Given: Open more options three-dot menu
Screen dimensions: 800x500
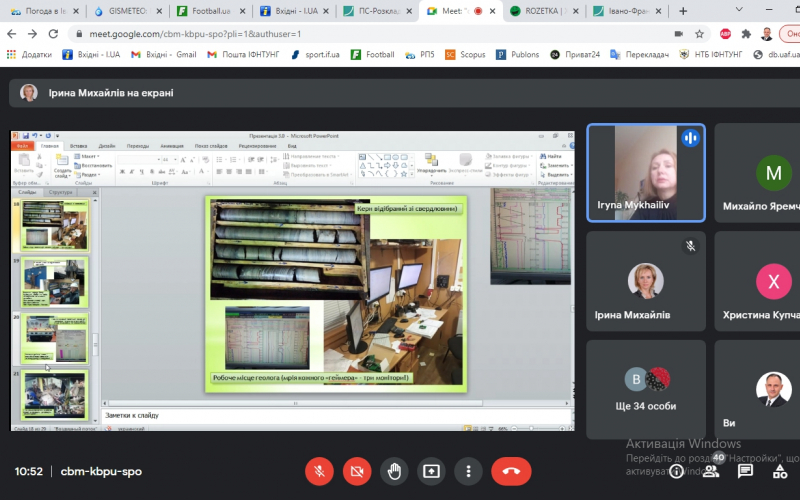Looking at the screenshot, I should [x=468, y=471].
